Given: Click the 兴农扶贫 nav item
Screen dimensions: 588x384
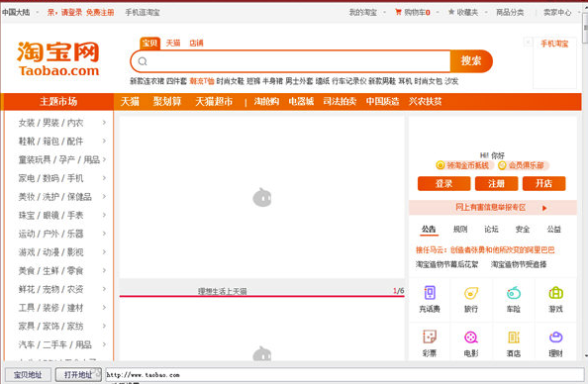Looking at the screenshot, I should coord(426,101).
